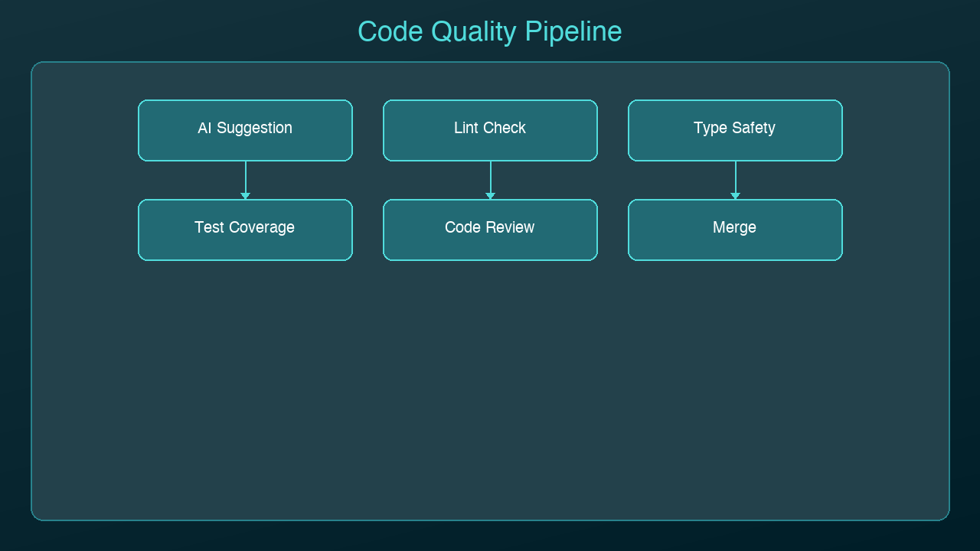980x551 pixels.
Task: Click panel area left of AI Suggestion
Action: click(84, 130)
